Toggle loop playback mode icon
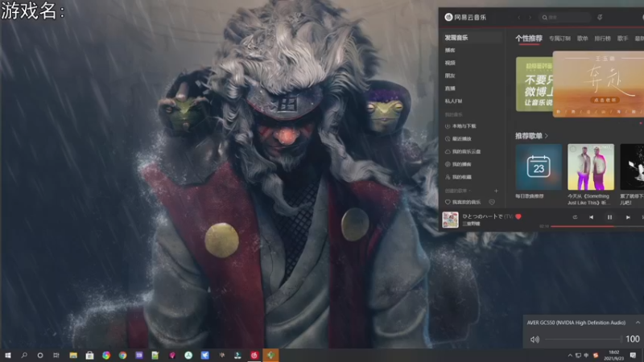Viewport: 644px width, 362px height. click(x=575, y=217)
